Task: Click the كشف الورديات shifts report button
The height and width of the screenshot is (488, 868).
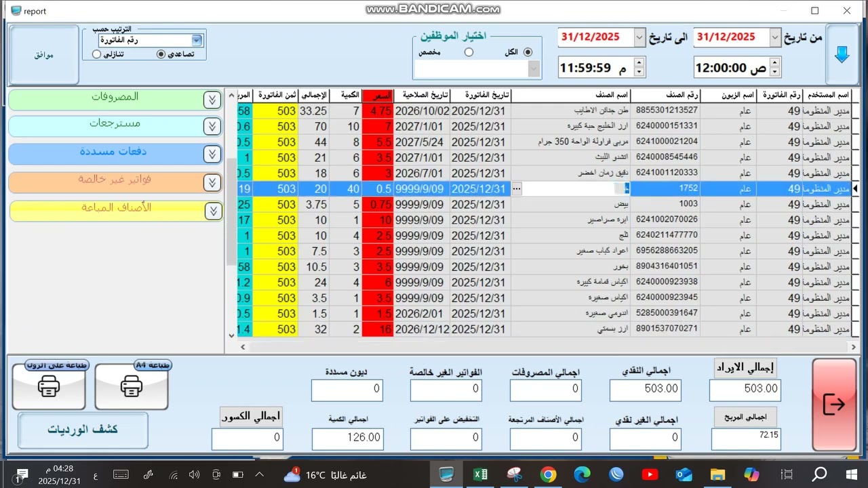Action: coord(83,430)
